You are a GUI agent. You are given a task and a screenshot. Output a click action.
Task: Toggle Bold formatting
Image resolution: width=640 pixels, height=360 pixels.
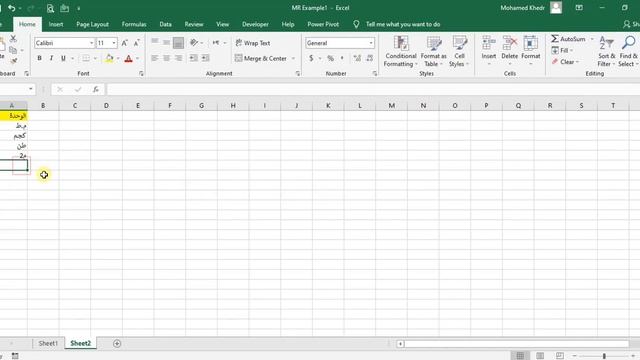tap(40, 58)
